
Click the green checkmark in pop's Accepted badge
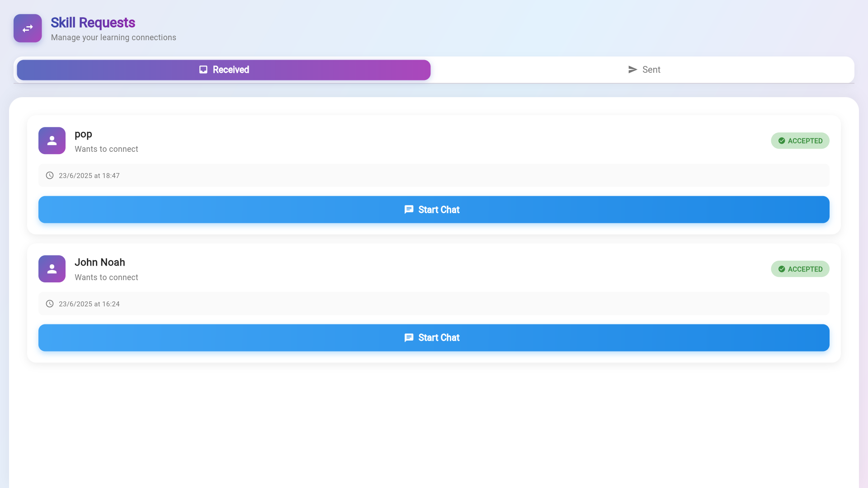point(782,141)
